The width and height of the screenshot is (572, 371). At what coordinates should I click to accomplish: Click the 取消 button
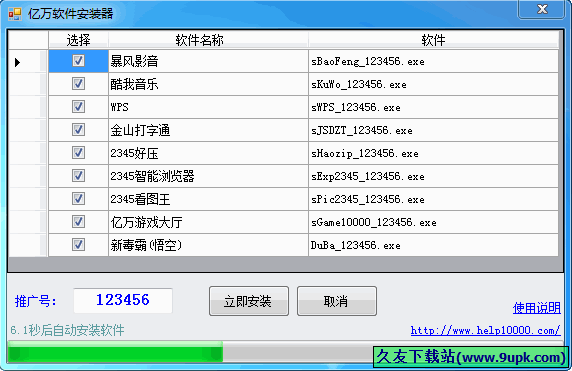click(337, 301)
